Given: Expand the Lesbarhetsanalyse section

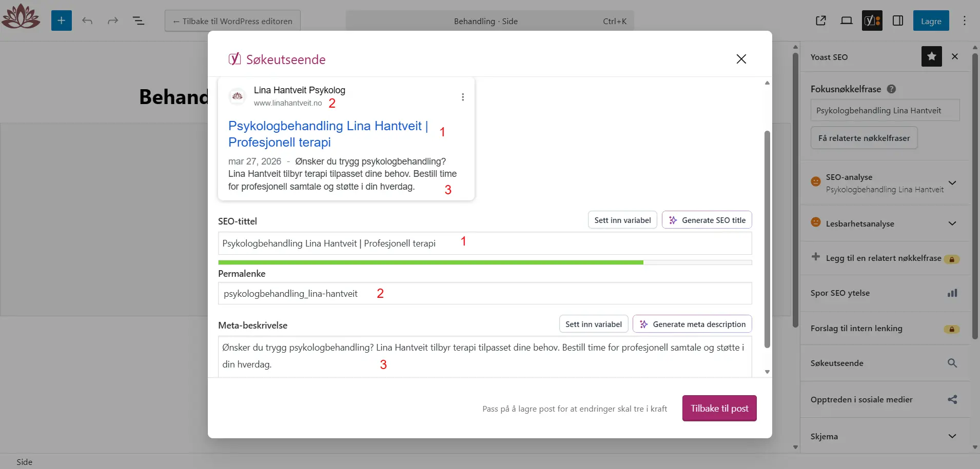Looking at the screenshot, I should [x=885, y=223].
